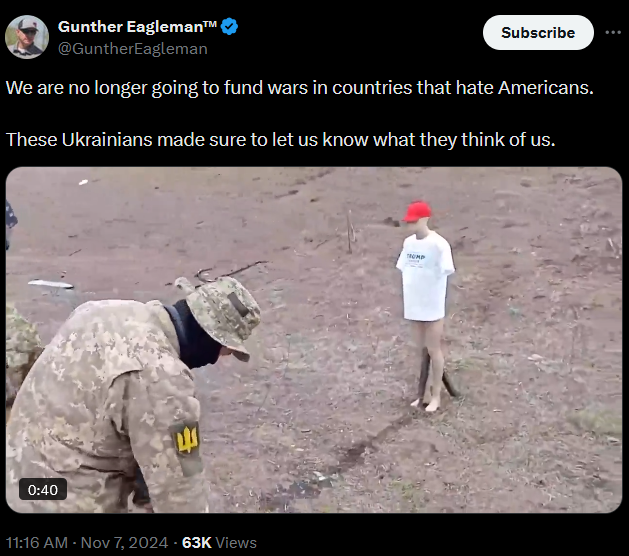Click the blue verified checkmark badge

pyautogui.click(x=229, y=26)
